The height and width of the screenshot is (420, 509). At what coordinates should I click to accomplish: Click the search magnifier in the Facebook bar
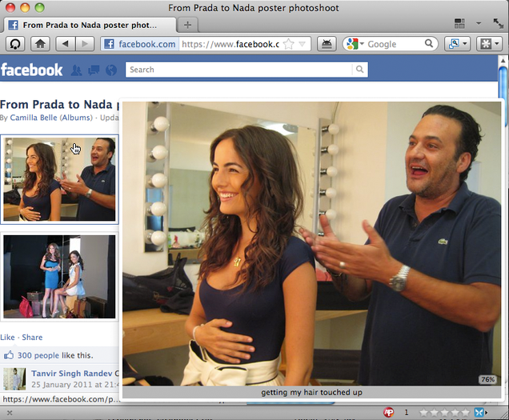(x=359, y=69)
